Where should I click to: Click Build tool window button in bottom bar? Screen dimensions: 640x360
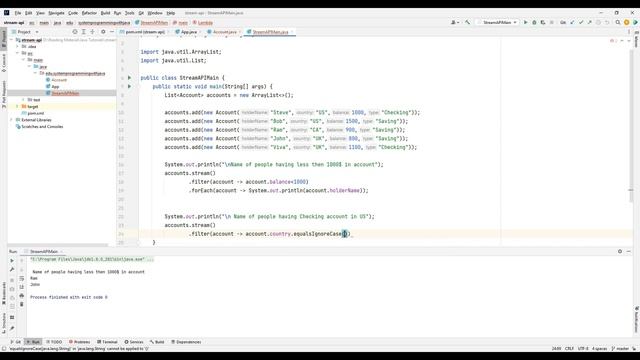157,342
